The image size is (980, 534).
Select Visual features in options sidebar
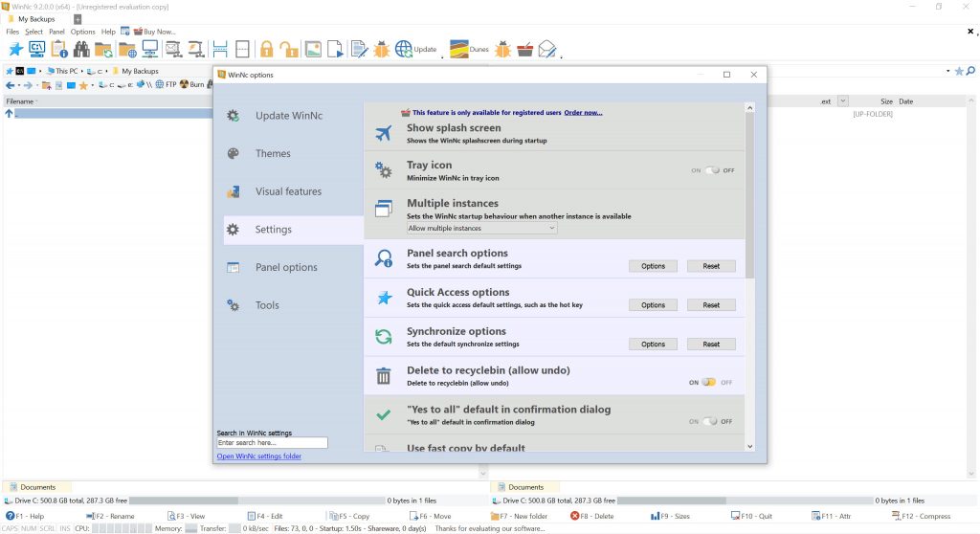pos(294,191)
